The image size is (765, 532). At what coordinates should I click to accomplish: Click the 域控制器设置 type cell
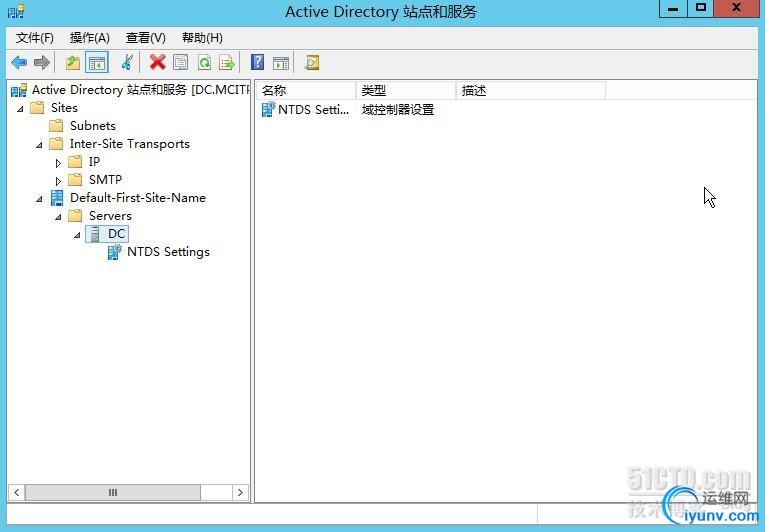tap(398, 110)
